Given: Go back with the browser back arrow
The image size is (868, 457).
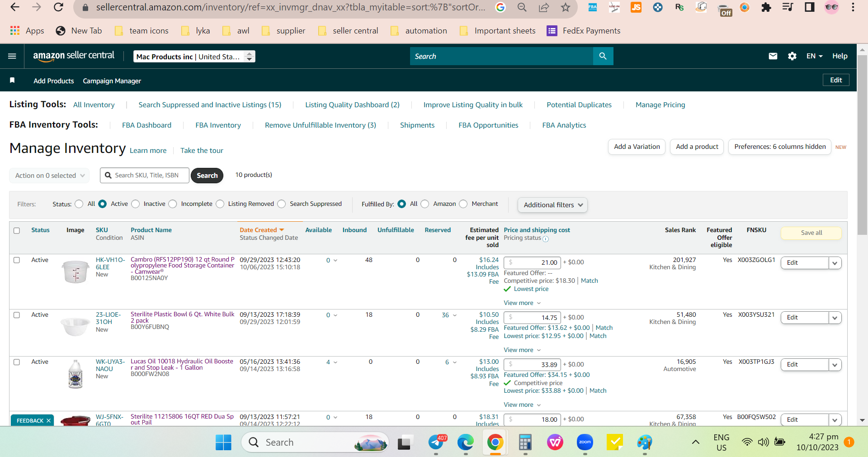Looking at the screenshot, I should coord(15,7).
